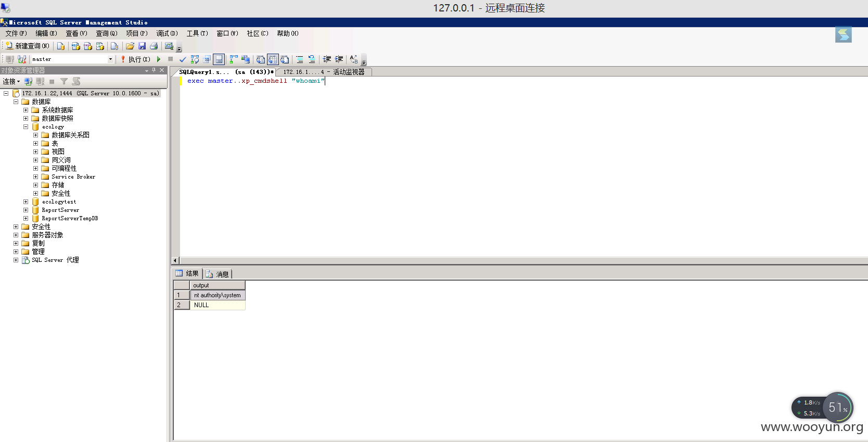
Task: Expand the 视图 (Views) folder
Action: 35,151
